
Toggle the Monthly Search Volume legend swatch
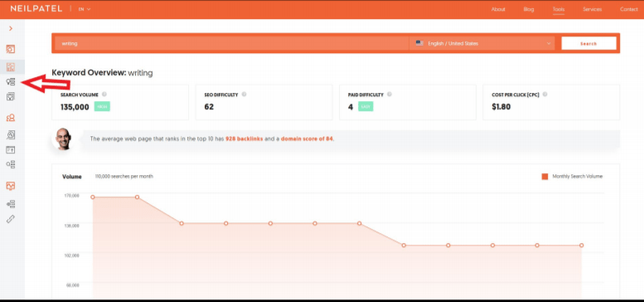[545, 177]
